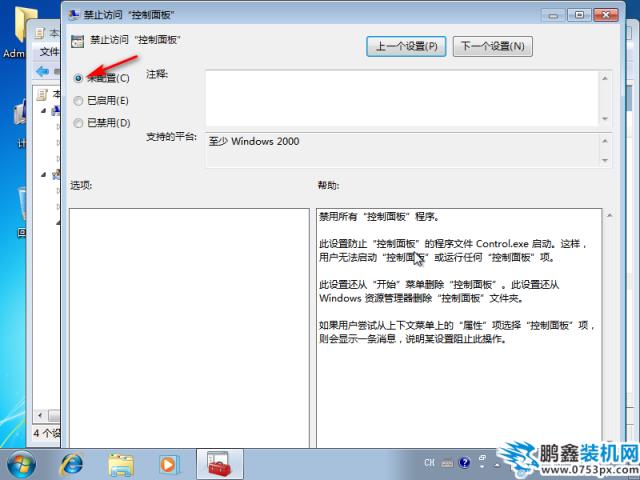The width and height of the screenshot is (640, 480).
Task: Click the 下一个设置(N) button
Action: pos(493,46)
